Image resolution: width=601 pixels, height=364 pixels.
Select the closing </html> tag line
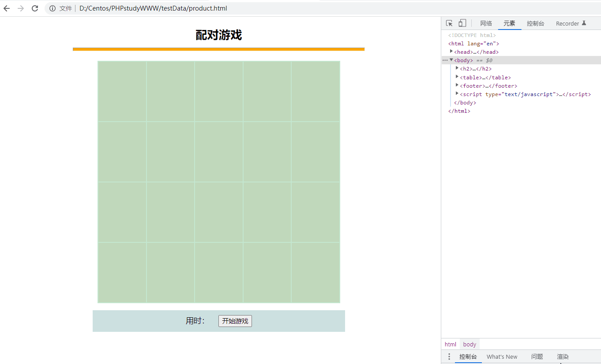[x=459, y=111]
